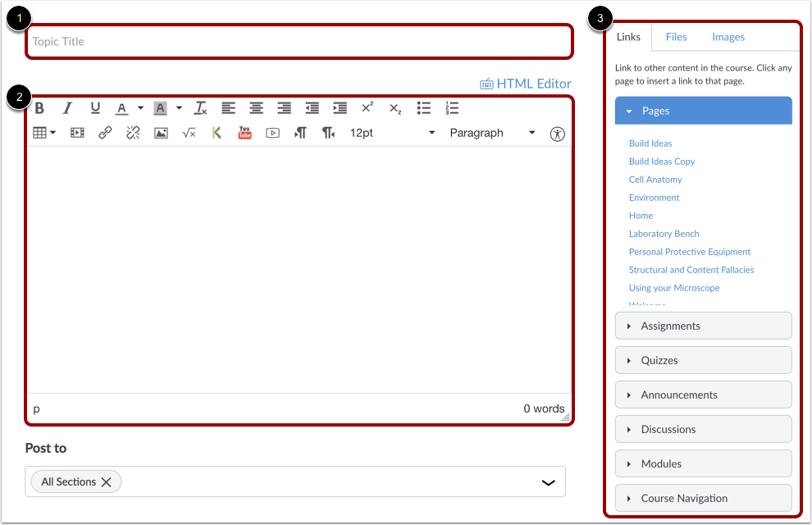Screen dimensions: 812x525
Task: Open the math equation editor icon
Action: 189,134
